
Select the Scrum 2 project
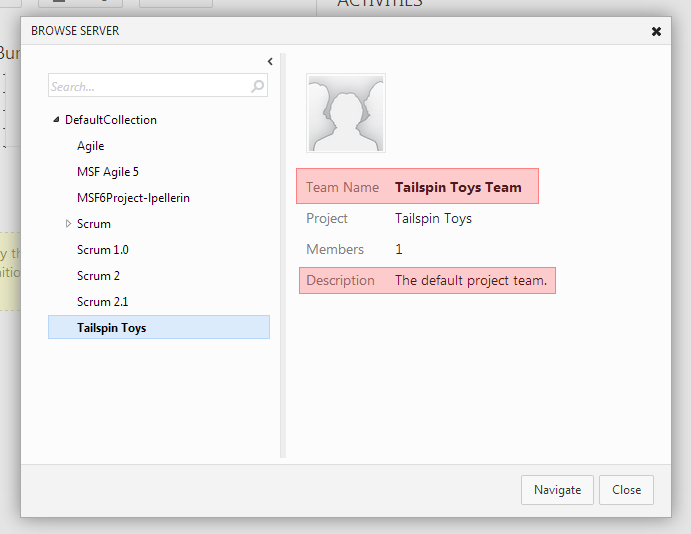(98, 276)
